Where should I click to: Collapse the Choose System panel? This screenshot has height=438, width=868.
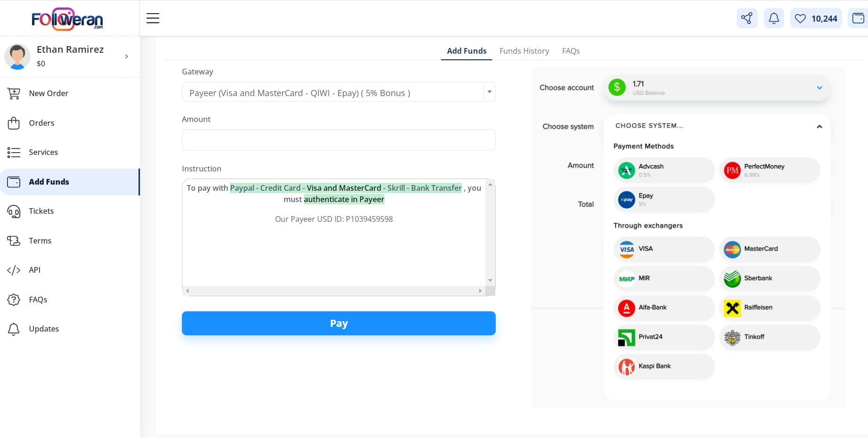(819, 126)
